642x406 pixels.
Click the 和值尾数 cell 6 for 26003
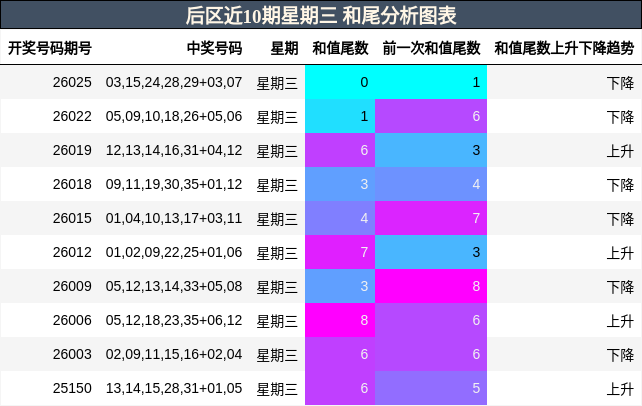[x=340, y=354]
